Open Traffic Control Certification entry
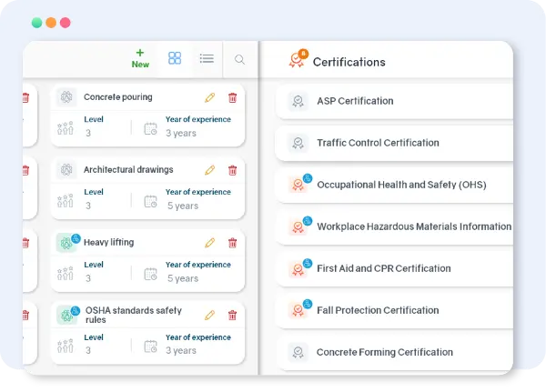 coord(378,143)
